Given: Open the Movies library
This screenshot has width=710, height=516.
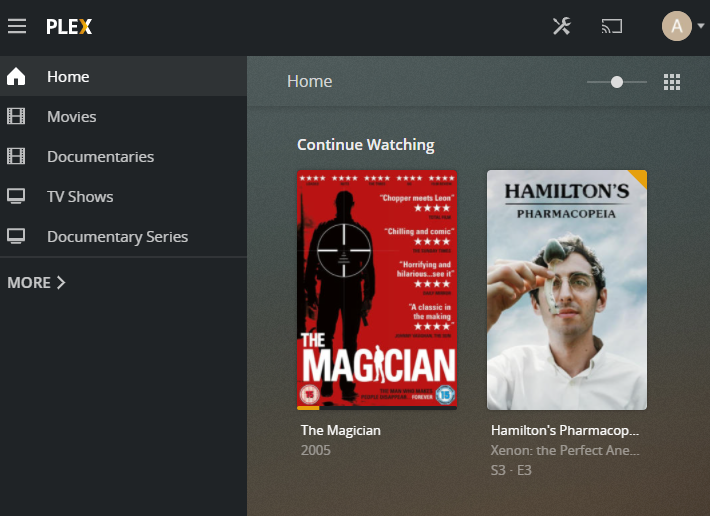Looking at the screenshot, I should click(x=123, y=116).
